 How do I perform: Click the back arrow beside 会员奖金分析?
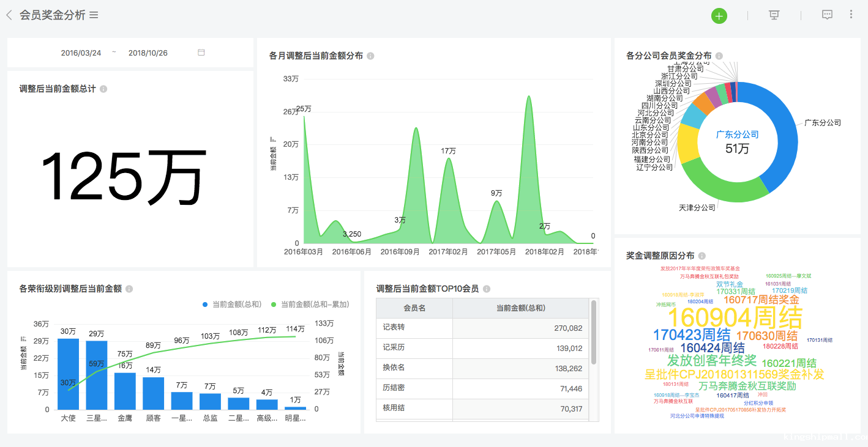tap(9, 15)
